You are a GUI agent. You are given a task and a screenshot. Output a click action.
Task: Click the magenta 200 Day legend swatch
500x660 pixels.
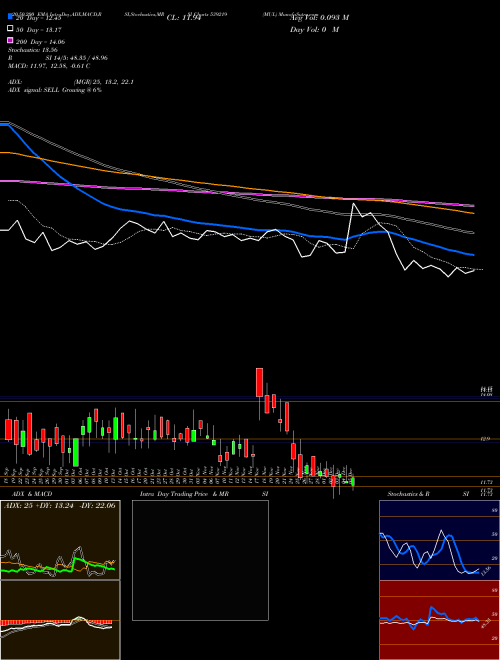click(x=11, y=41)
